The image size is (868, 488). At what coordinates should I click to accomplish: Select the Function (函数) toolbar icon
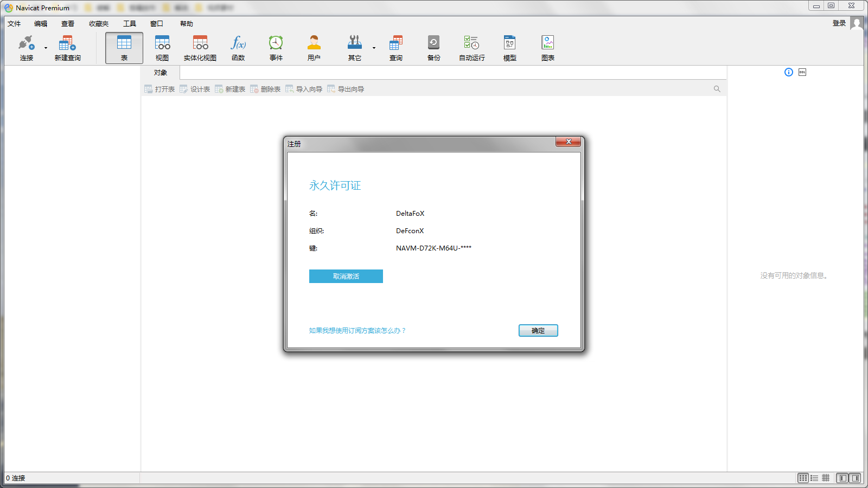(x=238, y=48)
